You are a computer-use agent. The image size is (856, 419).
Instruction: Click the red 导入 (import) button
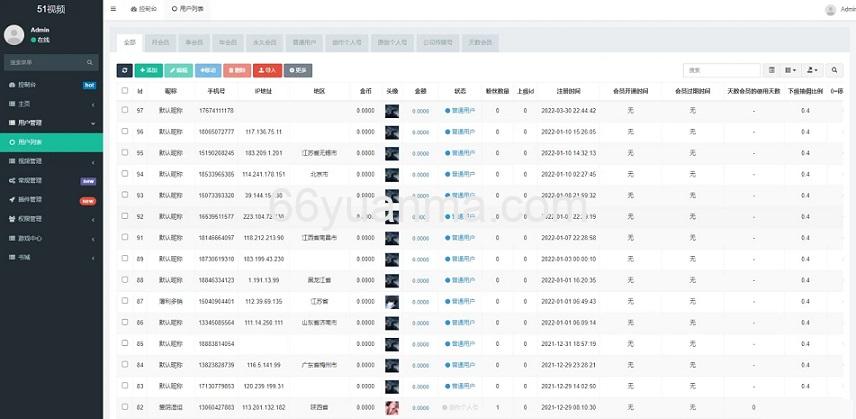pos(268,70)
